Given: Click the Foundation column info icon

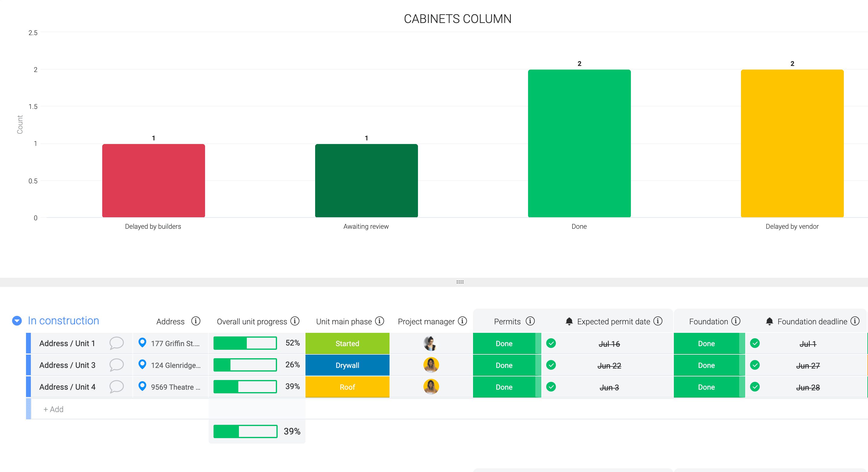Looking at the screenshot, I should (736, 321).
